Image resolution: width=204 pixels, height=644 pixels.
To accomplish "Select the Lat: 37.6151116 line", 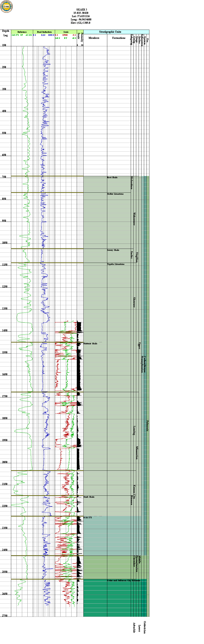I will click(x=81, y=16).
